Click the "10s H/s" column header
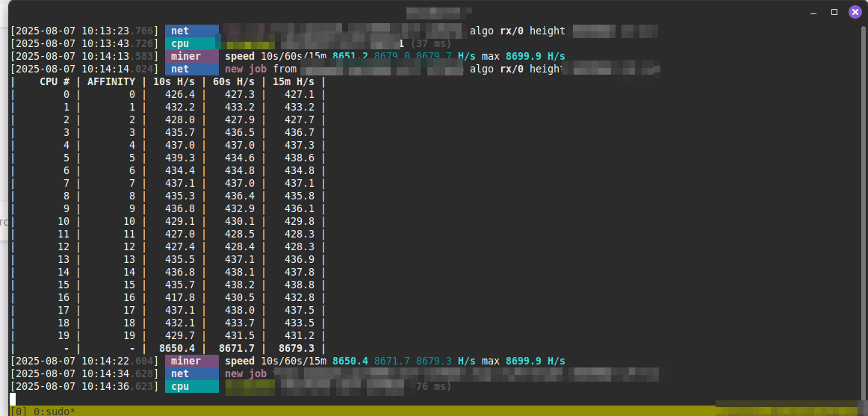This screenshot has height=416, width=868. [174, 82]
